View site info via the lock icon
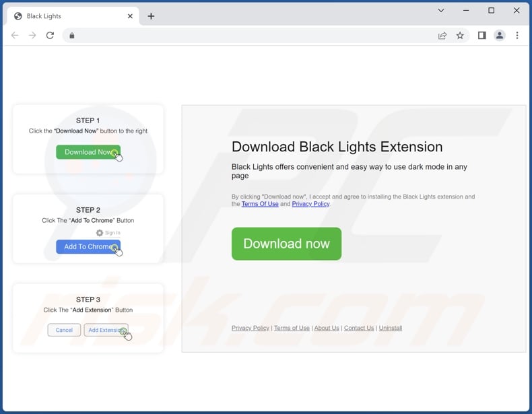The height and width of the screenshot is (414, 532). tap(72, 36)
